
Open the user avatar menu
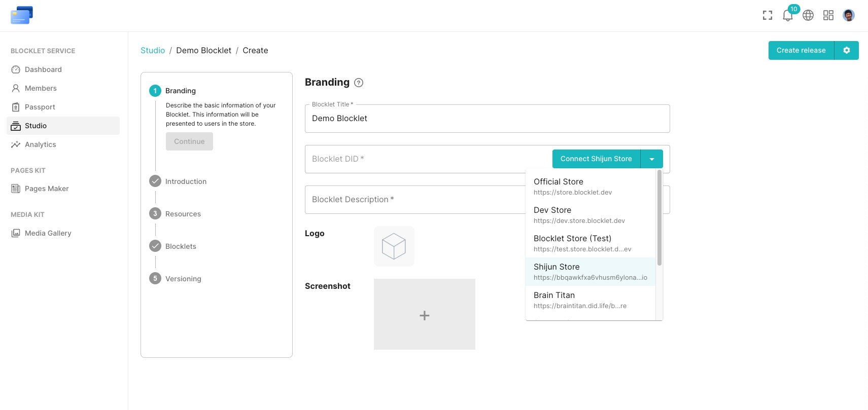849,16
